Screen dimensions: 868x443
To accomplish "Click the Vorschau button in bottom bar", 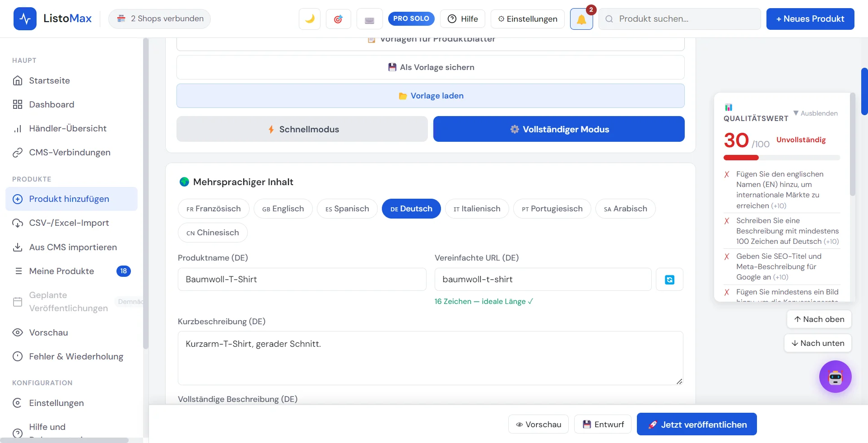I will (x=538, y=424).
